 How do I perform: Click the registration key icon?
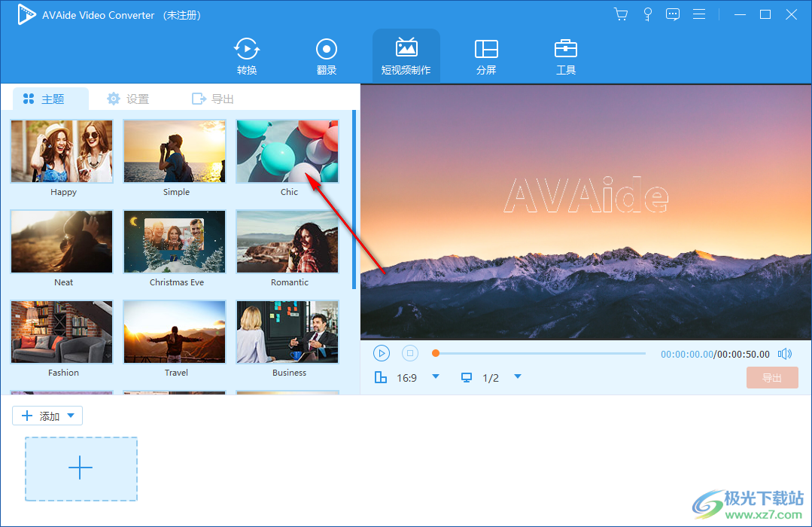[x=647, y=14]
